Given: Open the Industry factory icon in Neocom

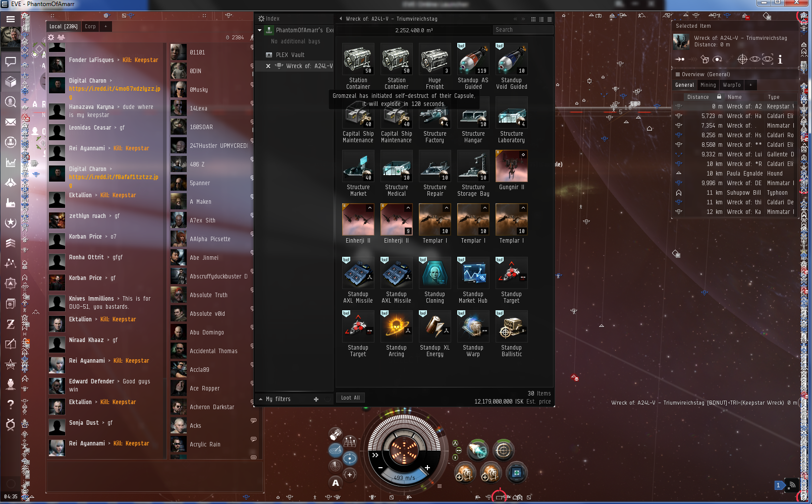Looking at the screenshot, I should (x=10, y=203).
